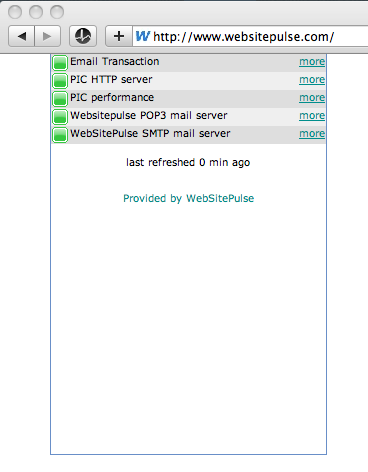Add bookmark with the plus button
368x472 pixels.
coord(119,36)
